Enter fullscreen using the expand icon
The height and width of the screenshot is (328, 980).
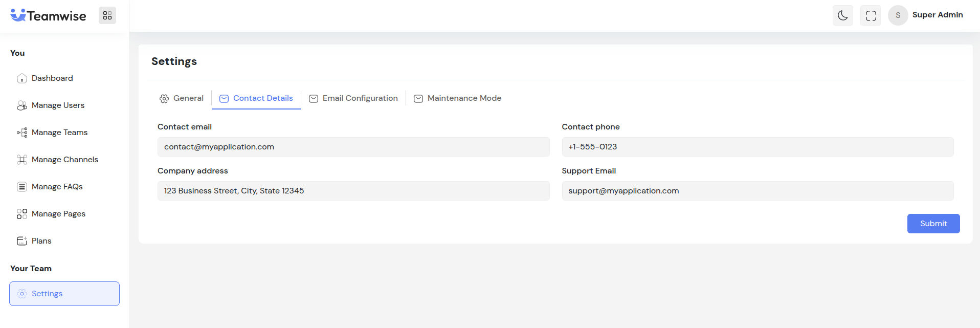point(871,15)
